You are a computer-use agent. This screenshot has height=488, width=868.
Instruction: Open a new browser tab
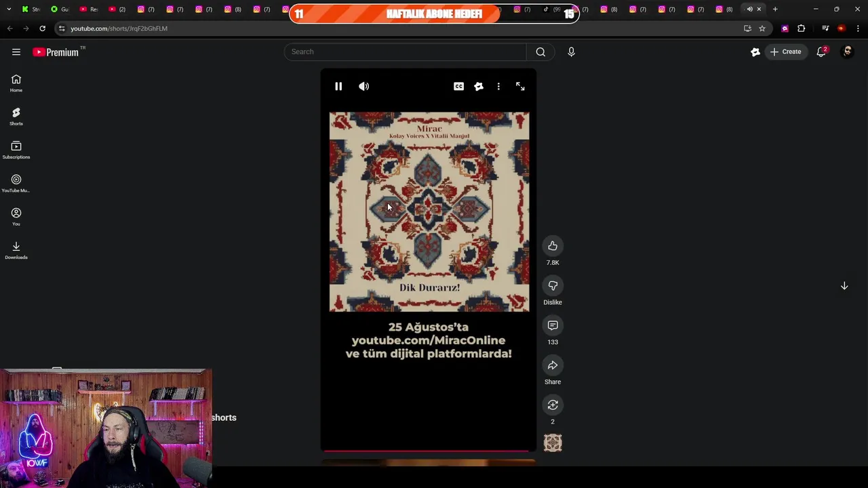point(775,9)
